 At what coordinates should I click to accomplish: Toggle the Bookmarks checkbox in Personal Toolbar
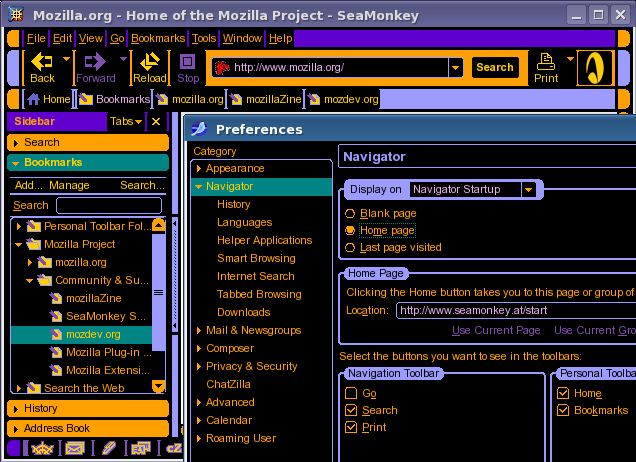tap(563, 410)
